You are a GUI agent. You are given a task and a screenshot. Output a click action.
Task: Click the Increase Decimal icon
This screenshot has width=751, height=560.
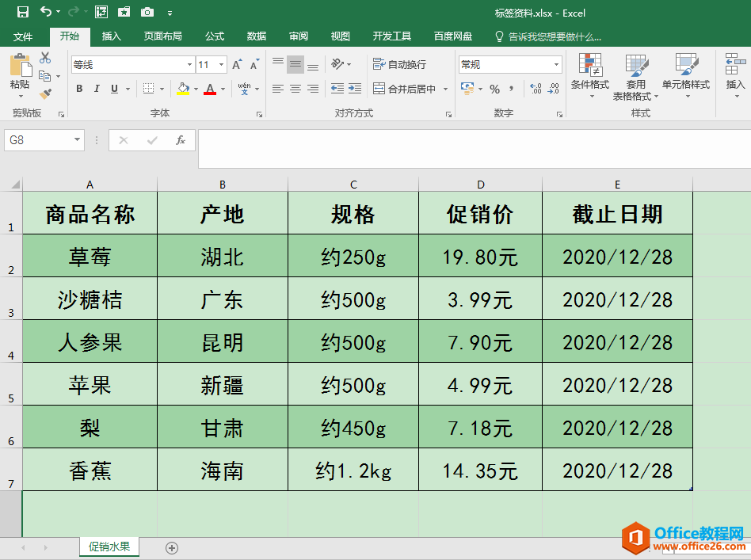point(536,89)
